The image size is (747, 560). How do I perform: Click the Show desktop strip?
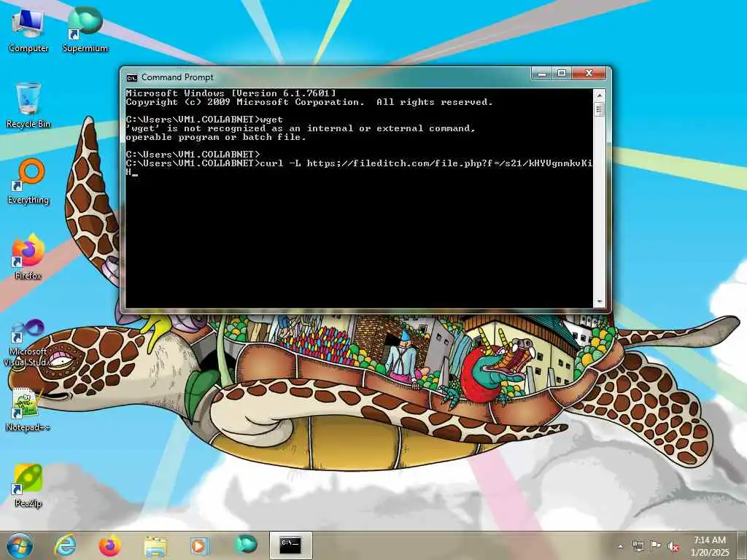743,545
